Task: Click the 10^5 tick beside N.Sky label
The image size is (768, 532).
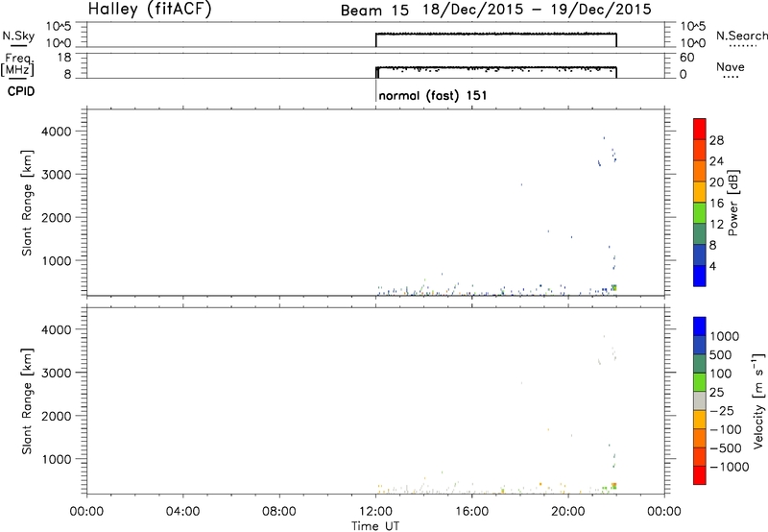Action: (59, 27)
